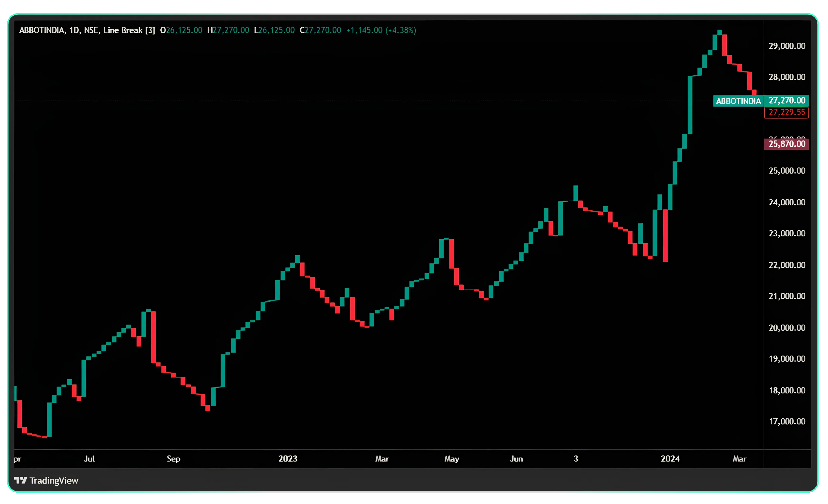Click the 2024 label on time axis
The height and width of the screenshot is (504, 828).
(x=670, y=459)
